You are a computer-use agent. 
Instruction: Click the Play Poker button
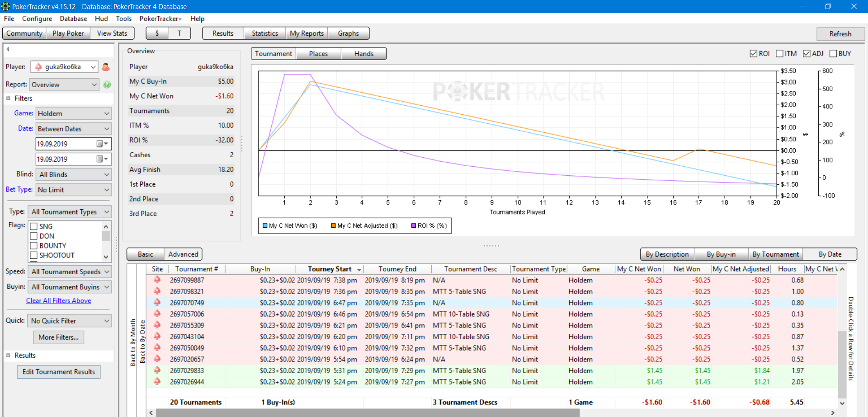[68, 33]
